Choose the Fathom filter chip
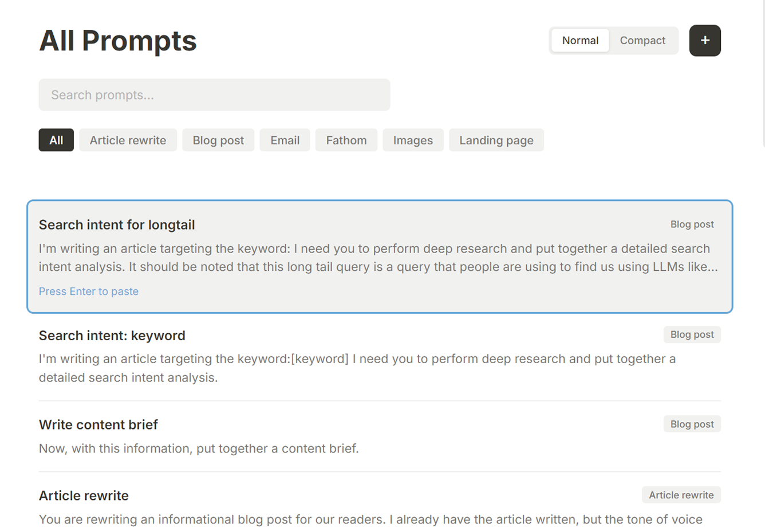 346,140
